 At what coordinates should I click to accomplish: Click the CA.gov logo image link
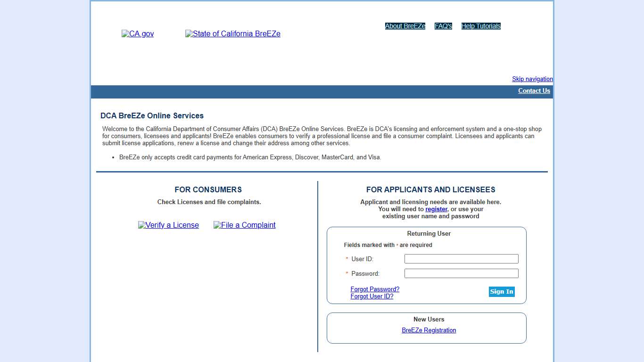138,34
